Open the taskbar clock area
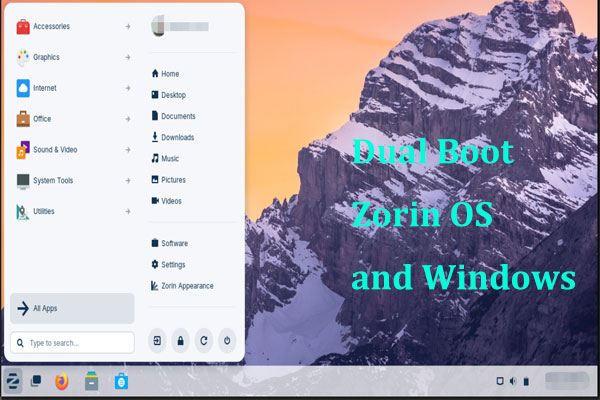 [567, 380]
